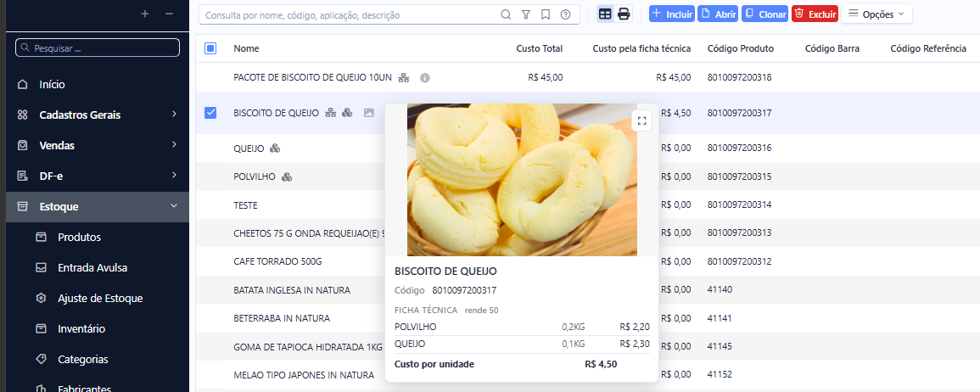Click the Código Referência column header
The image size is (980, 392).
click(x=928, y=48)
